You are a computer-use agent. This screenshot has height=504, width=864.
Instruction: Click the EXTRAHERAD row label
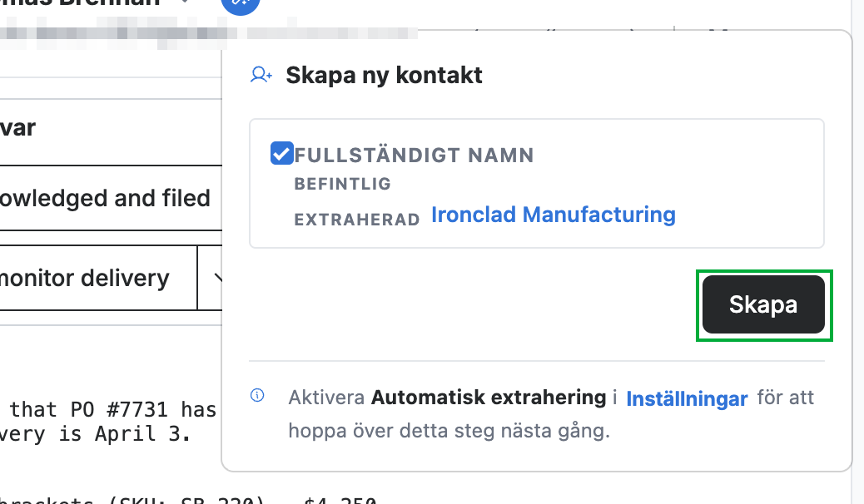tap(357, 220)
